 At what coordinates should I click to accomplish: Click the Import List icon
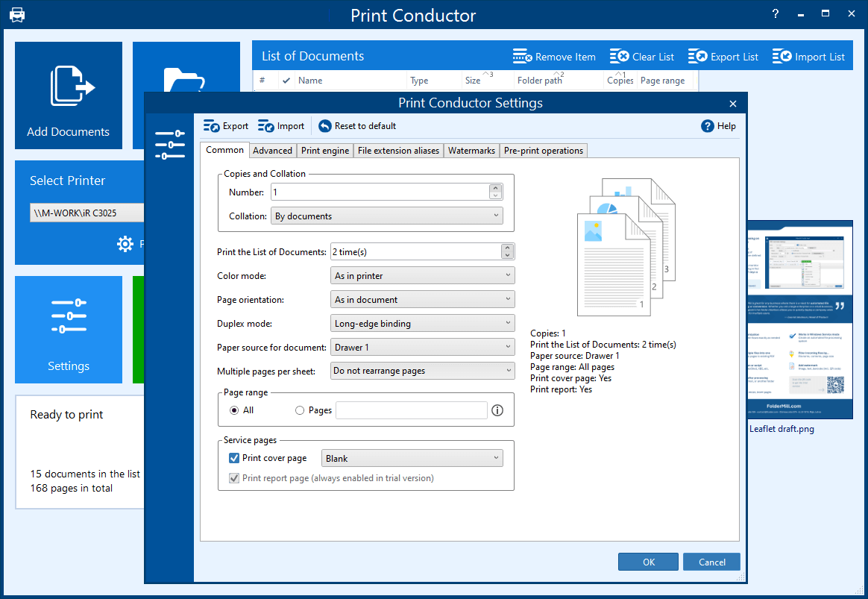(x=781, y=57)
